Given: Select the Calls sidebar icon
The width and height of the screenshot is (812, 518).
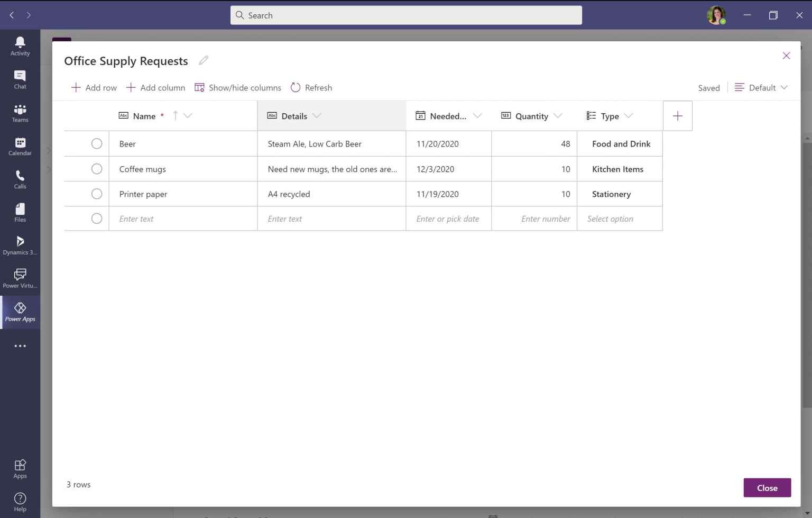Looking at the screenshot, I should pyautogui.click(x=20, y=178).
